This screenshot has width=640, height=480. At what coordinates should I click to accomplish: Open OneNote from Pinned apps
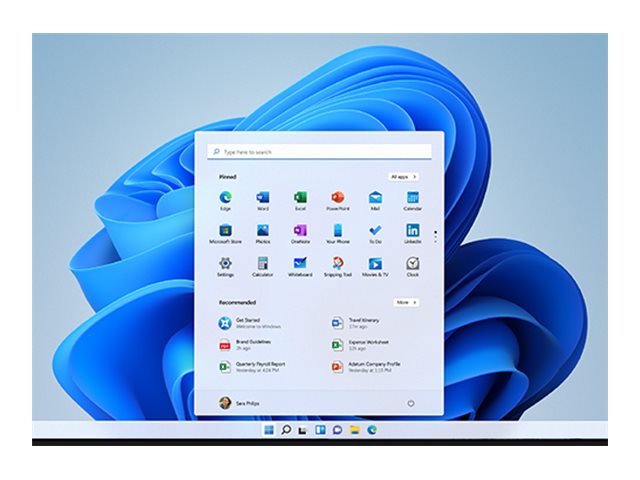click(x=300, y=231)
